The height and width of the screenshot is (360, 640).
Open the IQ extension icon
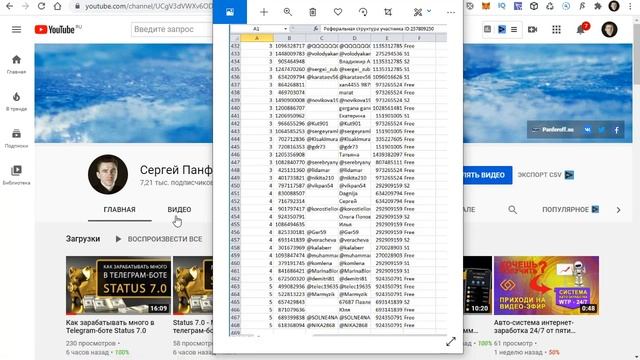pos(502,6)
